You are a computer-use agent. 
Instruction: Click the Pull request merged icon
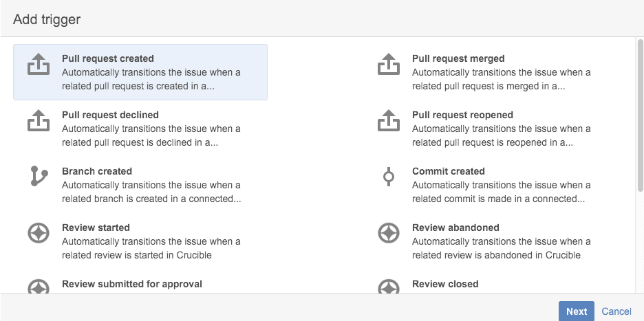(389, 65)
